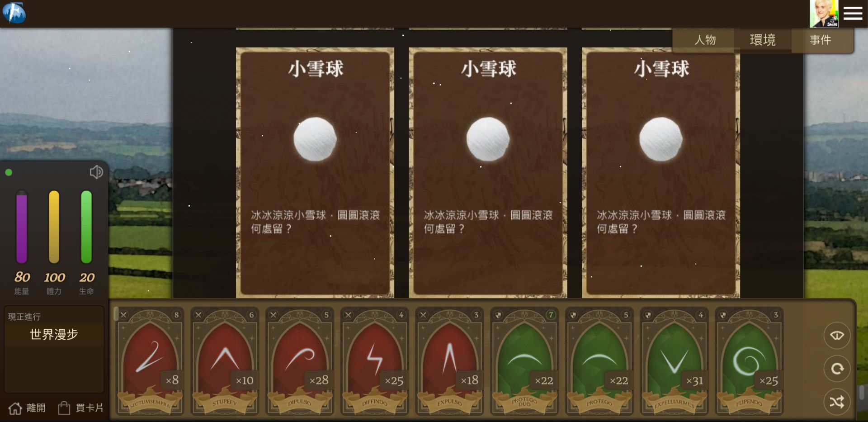Viewport: 868px width, 422px height.
Task: Switch to the 人物 tab
Action: coord(705,40)
